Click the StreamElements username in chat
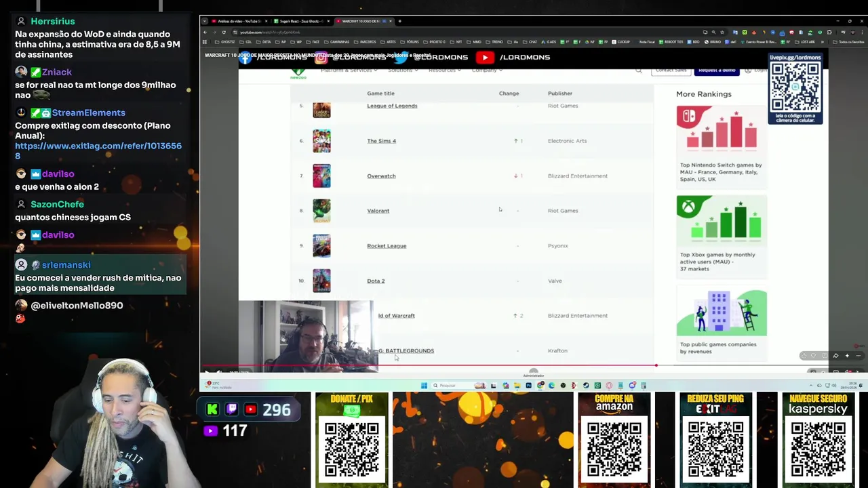This screenshot has width=868, height=488. pos(88,113)
